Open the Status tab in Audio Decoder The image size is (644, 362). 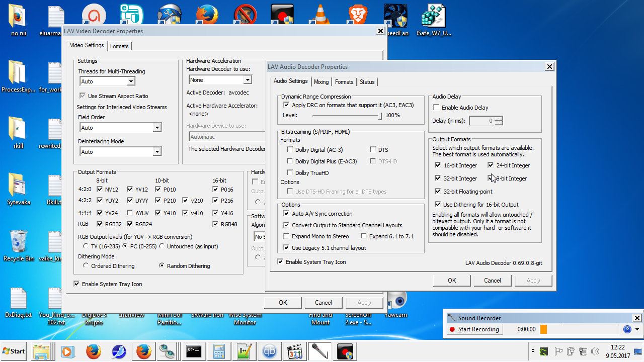[367, 82]
